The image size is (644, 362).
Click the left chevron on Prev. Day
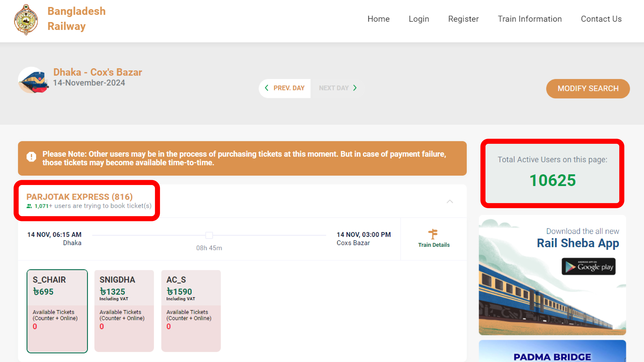pyautogui.click(x=266, y=88)
